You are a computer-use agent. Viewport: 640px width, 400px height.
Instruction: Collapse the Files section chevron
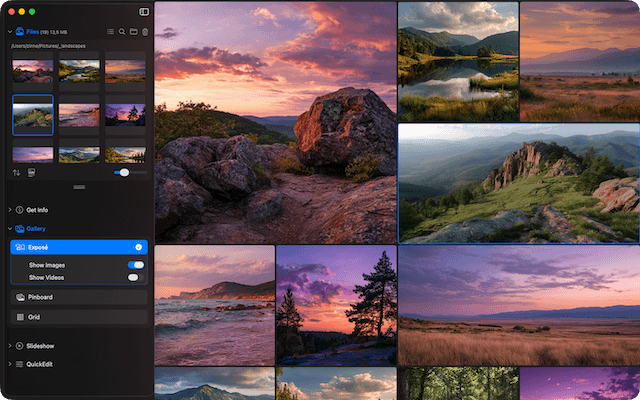[9, 32]
